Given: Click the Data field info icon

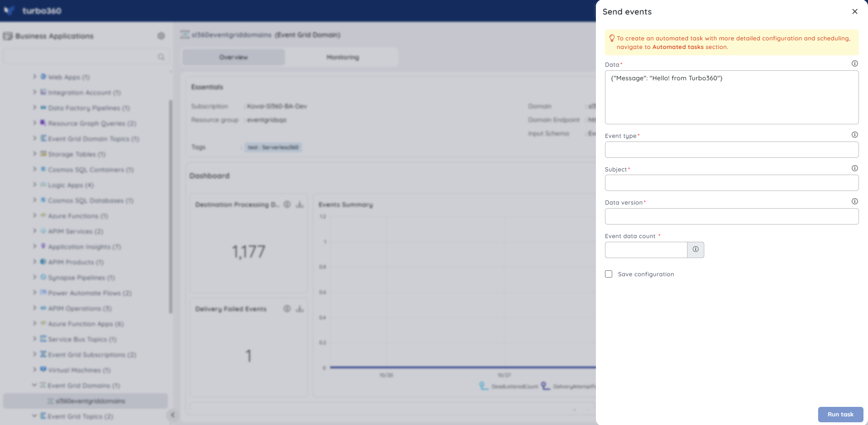Looking at the screenshot, I should (x=855, y=64).
